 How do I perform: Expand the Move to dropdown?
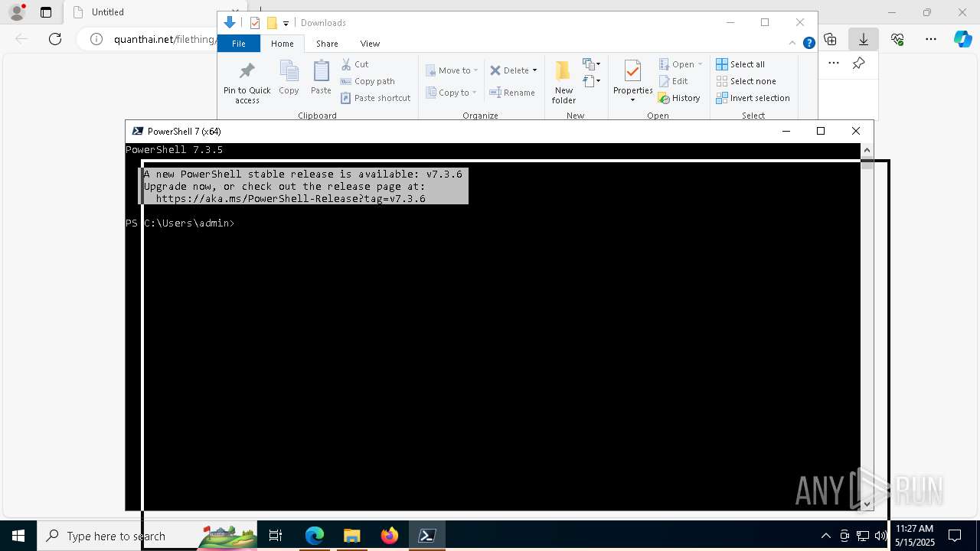tap(475, 70)
